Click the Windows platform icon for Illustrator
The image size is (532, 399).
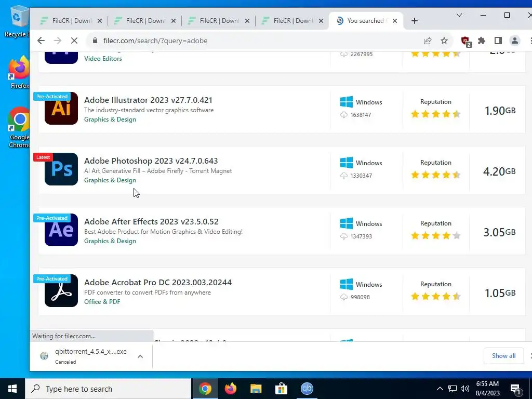pos(347,102)
